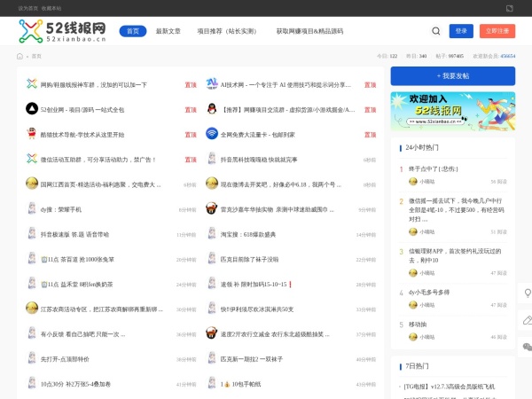Open 项目推荐（站长实测） menu item
Viewport: 532px width, 399px height.
click(x=227, y=31)
